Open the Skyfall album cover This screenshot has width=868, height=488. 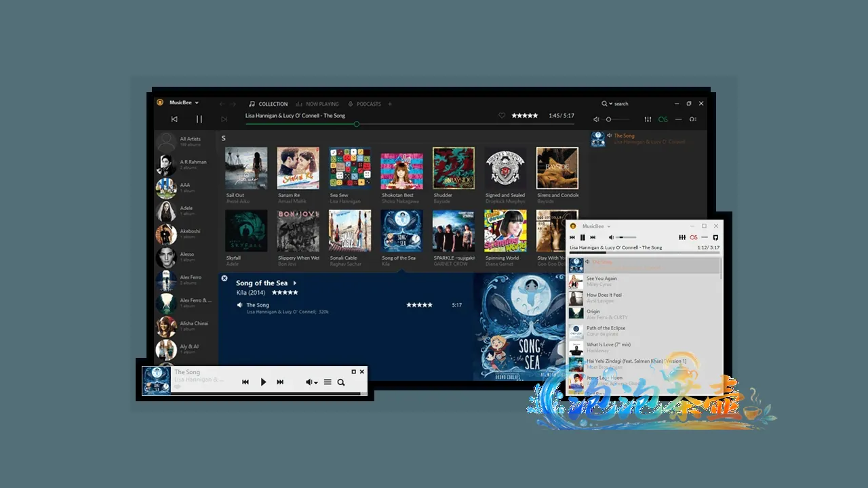pyautogui.click(x=246, y=230)
